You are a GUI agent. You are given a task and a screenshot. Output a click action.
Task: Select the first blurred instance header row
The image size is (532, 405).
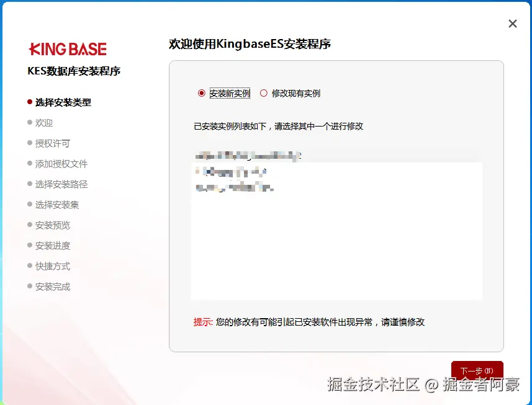tap(336, 156)
